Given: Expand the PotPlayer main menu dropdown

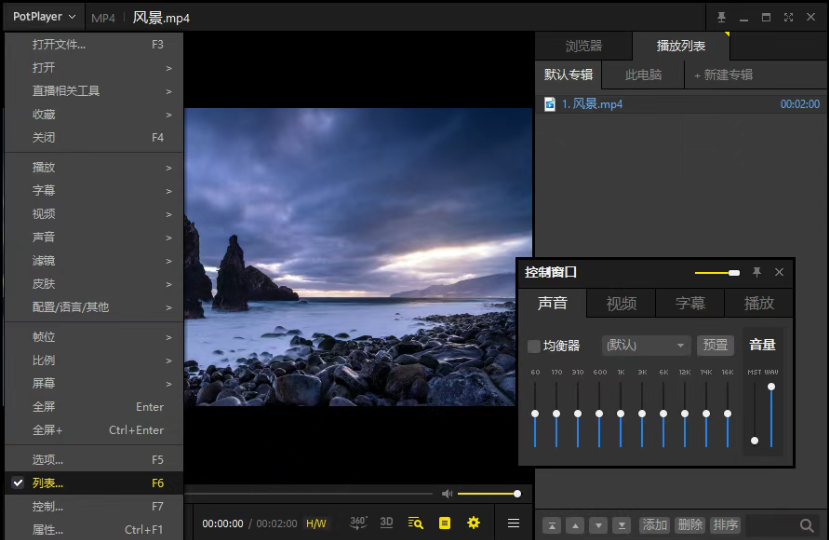Looking at the screenshot, I should 44,17.
